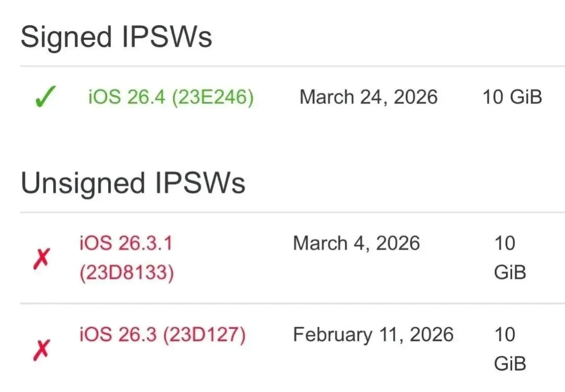565x392 pixels.
Task: Click the green signed checkmark icon
Action: point(46,98)
